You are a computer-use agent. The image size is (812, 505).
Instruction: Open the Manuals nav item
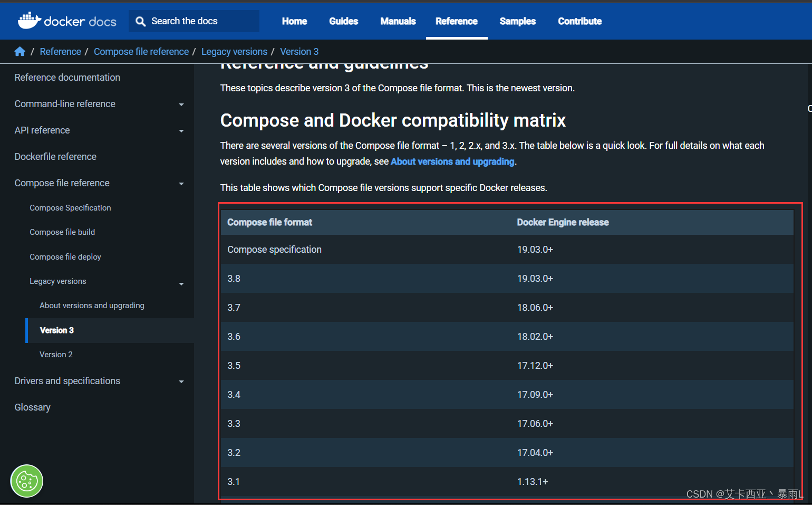(x=398, y=21)
